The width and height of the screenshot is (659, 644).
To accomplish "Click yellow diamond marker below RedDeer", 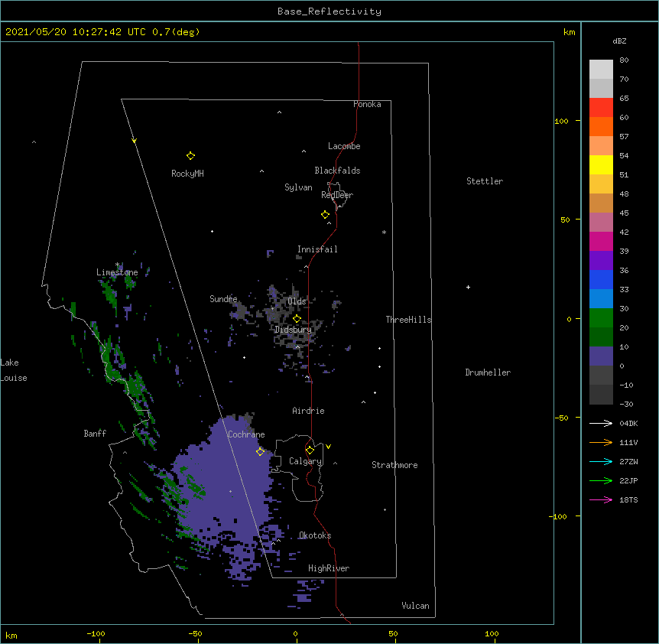I will tap(325, 215).
